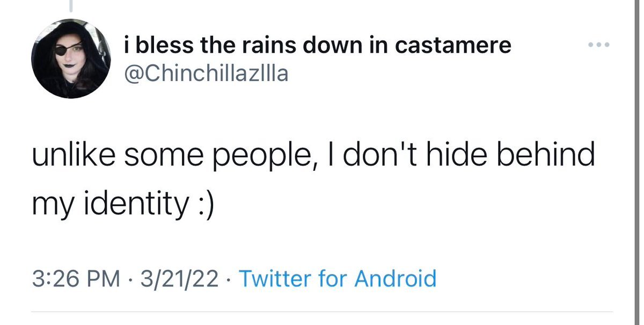Click the word "bless" in display name
Viewport: 644px width, 325px height.
click(161, 45)
